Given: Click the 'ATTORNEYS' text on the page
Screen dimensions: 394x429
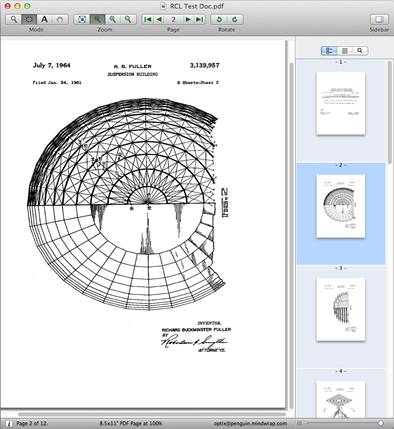Looking at the screenshot, I should click(x=212, y=350).
